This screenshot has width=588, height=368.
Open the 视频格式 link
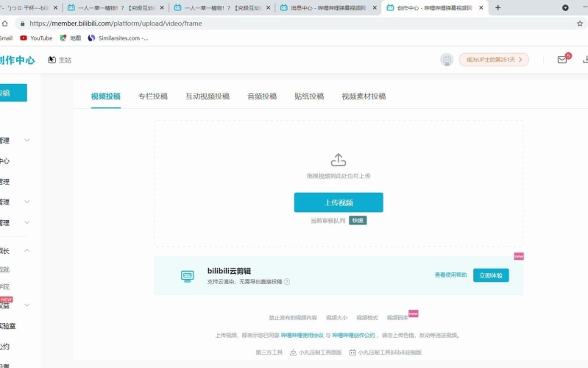tap(367, 318)
